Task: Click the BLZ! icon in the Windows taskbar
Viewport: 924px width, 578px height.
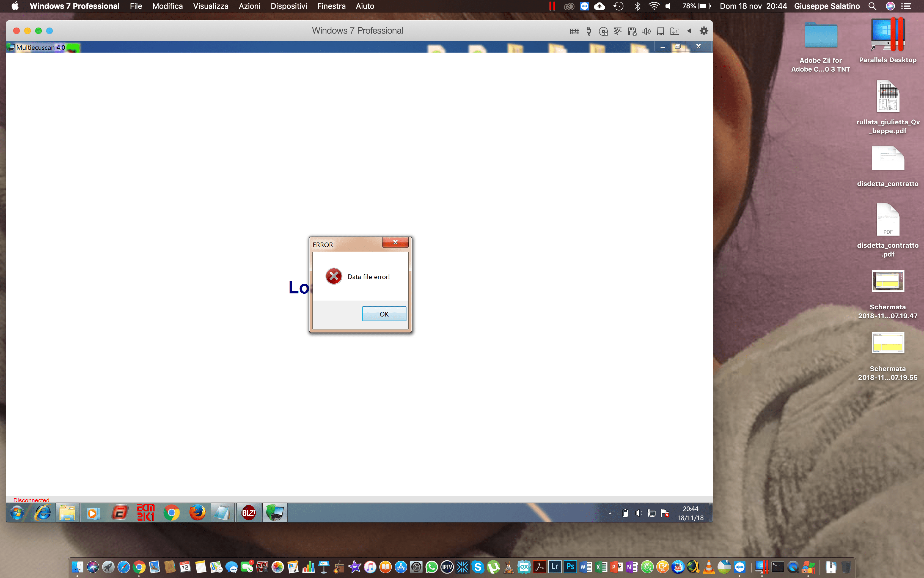Action: (x=249, y=512)
